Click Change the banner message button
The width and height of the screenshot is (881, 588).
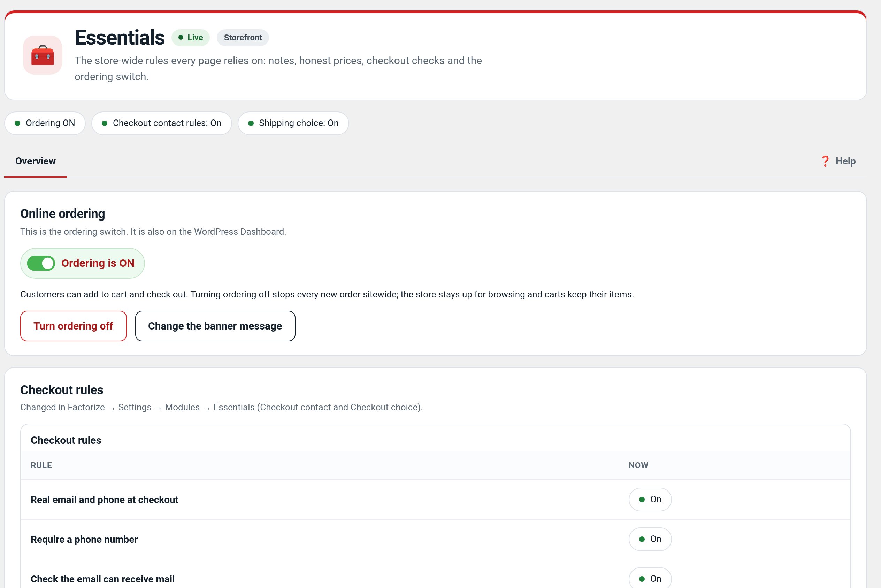pyautogui.click(x=215, y=326)
